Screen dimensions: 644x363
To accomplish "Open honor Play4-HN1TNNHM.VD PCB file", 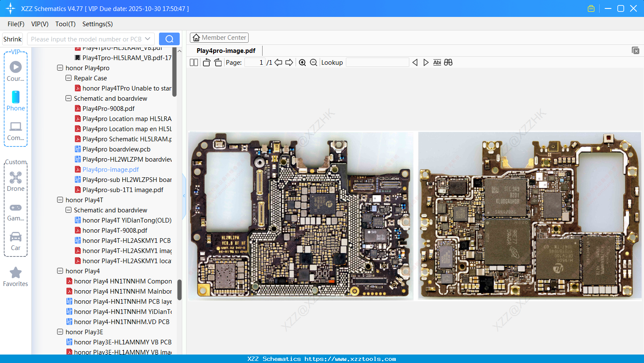I will pyautogui.click(x=122, y=322).
